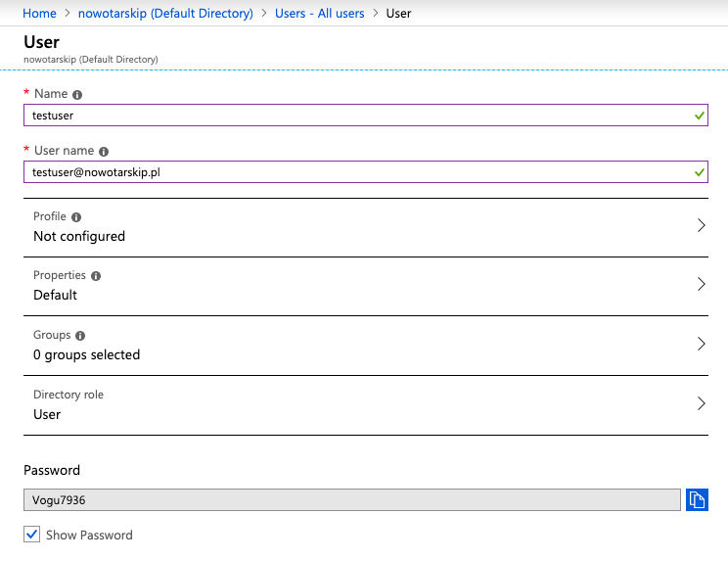Click the User name text field
Screen dimensions: 728x561
(352, 172)
